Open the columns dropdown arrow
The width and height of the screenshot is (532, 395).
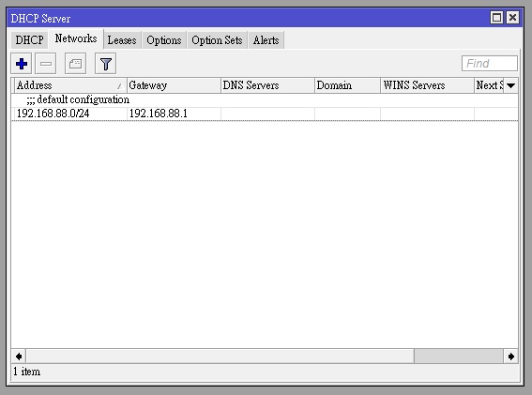[510, 85]
